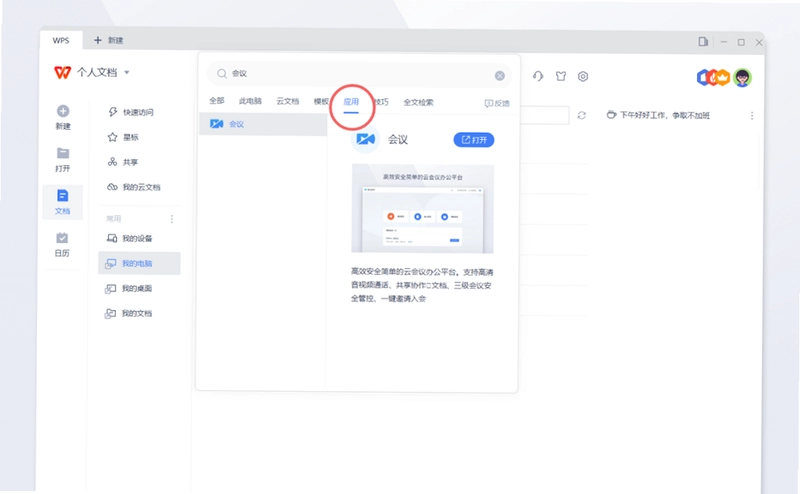Switch to the 应用 search tab
The image size is (800, 494).
(x=351, y=102)
